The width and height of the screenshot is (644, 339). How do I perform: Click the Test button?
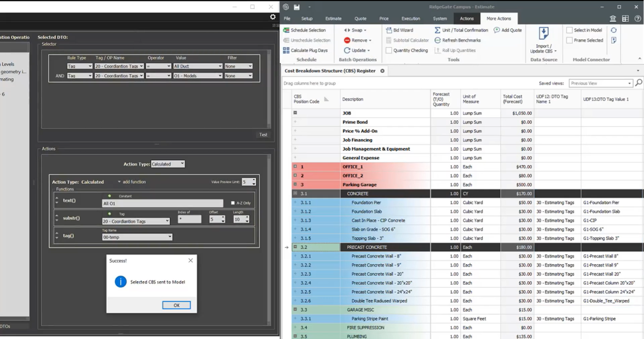pyautogui.click(x=263, y=135)
